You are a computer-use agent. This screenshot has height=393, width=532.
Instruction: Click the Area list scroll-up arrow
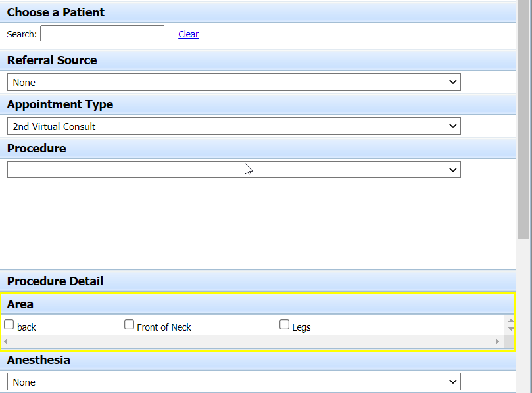(x=511, y=321)
